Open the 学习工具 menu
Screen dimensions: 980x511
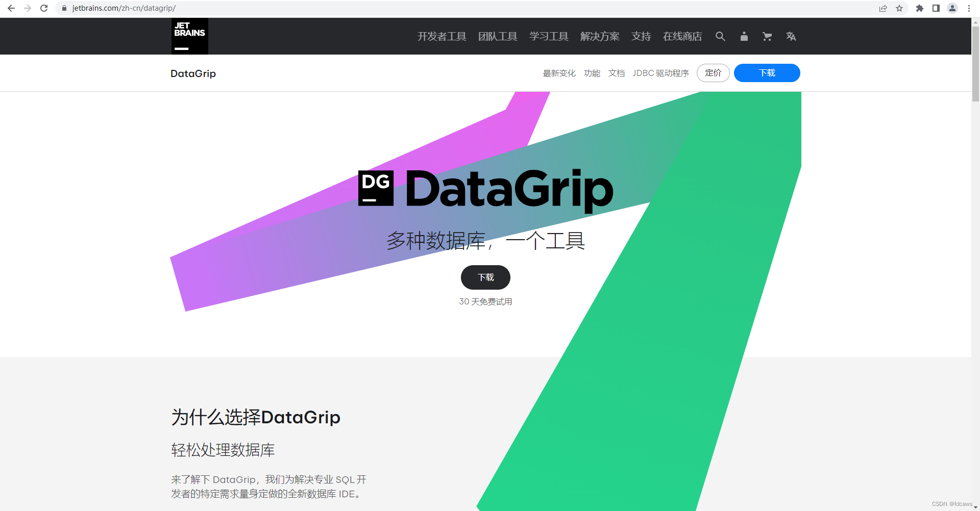pos(549,36)
